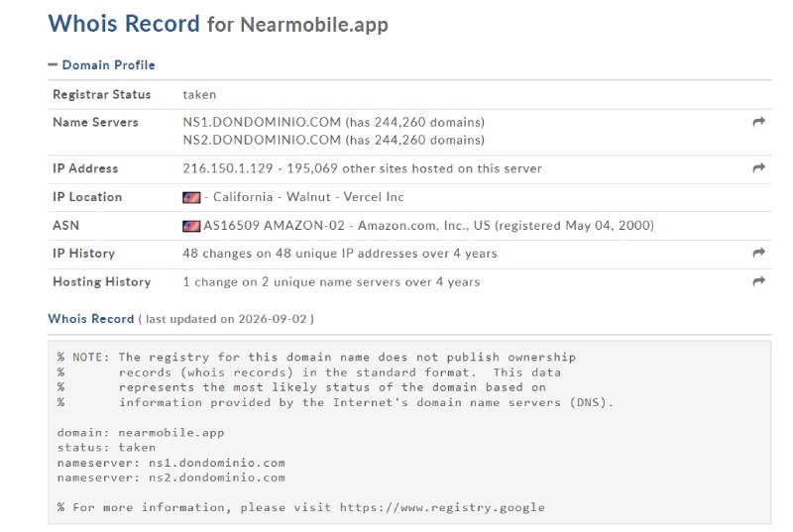Click California - Walnut - Vercel Inc text
This screenshot has height=532, width=793.
(x=308, y=197)
